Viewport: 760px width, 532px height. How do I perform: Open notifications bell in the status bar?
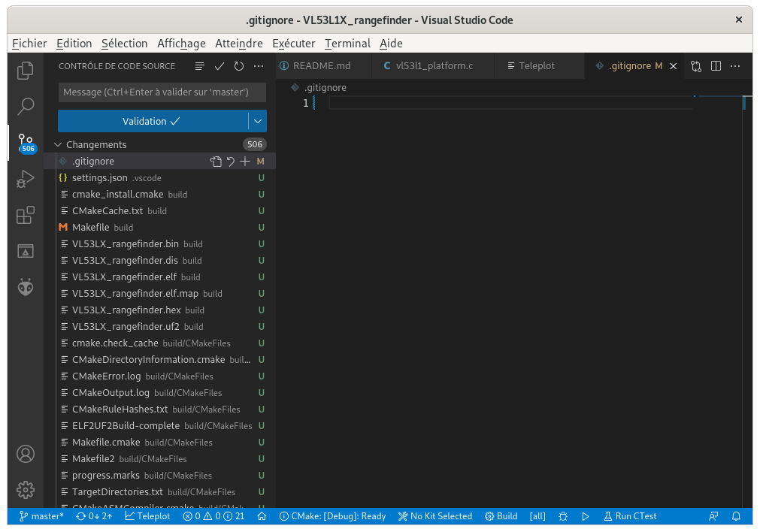[x=736, y=516]
